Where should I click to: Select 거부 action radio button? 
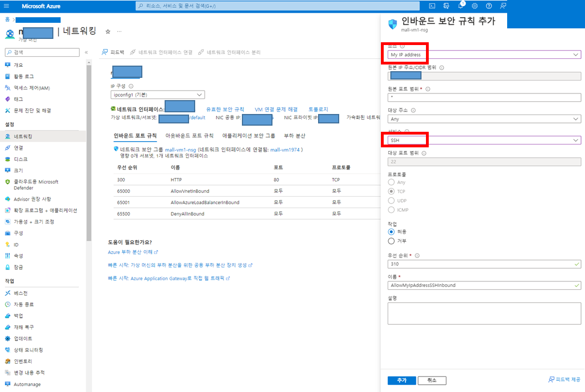(391, 241)
